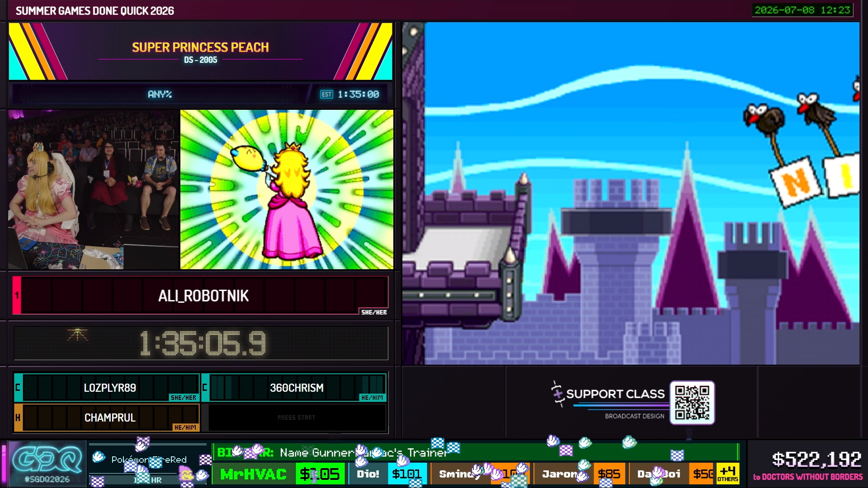Click the C badge next to 360CHRISM
This screenshot has width=868, height=488.
(205, 388)
